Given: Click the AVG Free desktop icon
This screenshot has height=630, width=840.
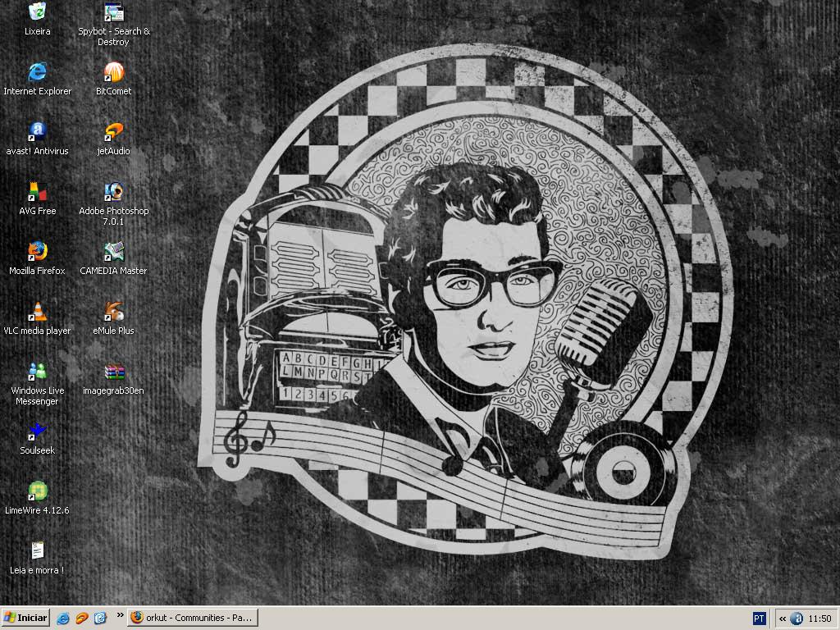Looking at the screenshot, I should click(37, 192).
